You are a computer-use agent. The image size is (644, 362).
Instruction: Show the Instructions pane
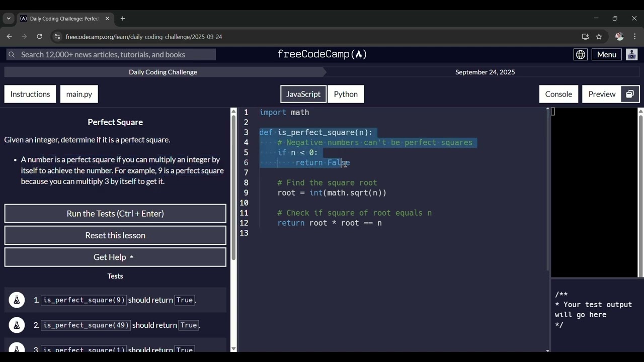coord(30,94)
